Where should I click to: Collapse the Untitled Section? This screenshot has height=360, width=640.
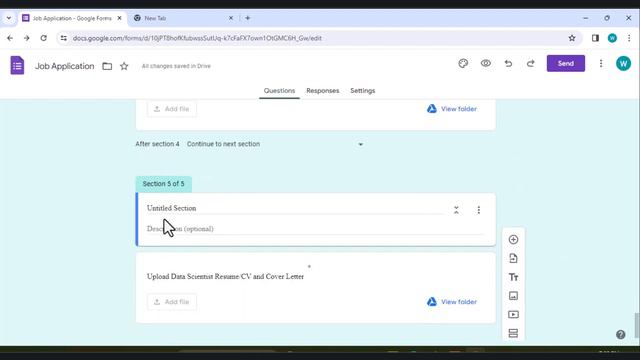456,210
